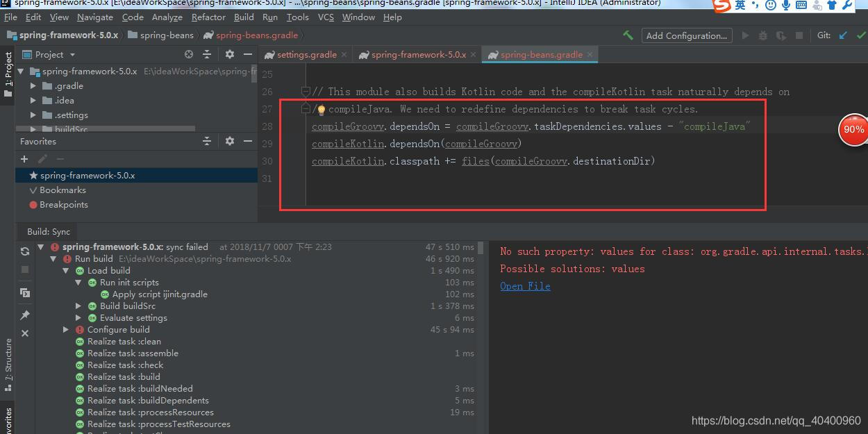Image resolution: width=868 pixels, height=434 pixels.
Task: Open the Navigate menu
Action: click(x=95, y=17)
